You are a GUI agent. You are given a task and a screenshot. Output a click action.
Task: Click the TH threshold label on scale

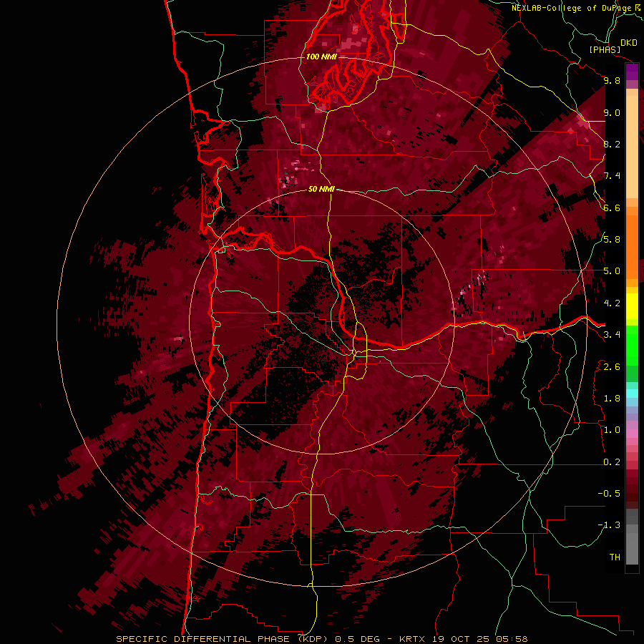pos(615,557)
